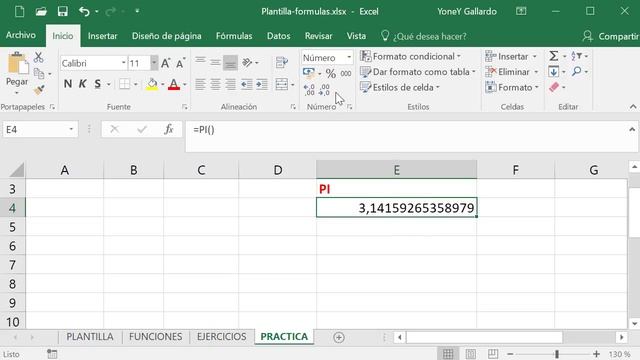Select cell E4 containing 3,14159265358979
Image resolution: width=640 pixels, height=360 pixels.
tap(396, 208)
